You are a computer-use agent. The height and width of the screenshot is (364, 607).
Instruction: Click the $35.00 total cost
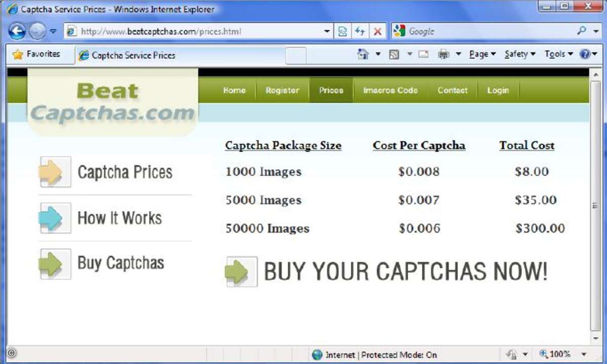(x=536, y=200)
